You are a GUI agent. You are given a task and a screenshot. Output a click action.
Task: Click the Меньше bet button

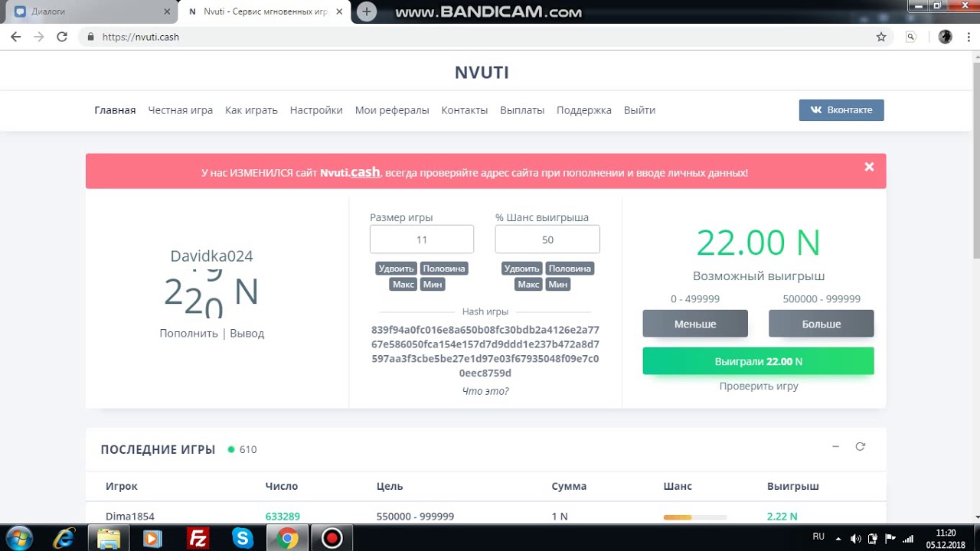click(695, 324)
